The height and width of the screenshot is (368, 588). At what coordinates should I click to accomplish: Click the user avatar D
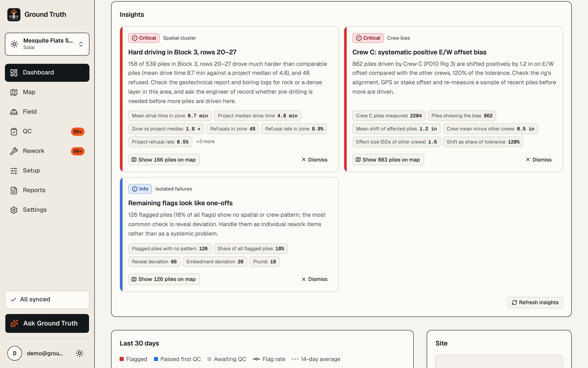[14, 353]
